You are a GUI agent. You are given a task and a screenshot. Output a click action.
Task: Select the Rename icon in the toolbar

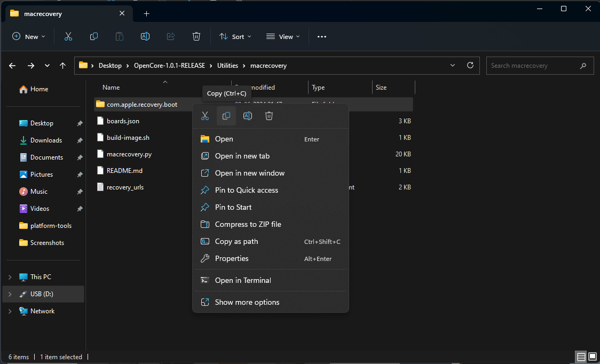[x=145, y=36]
